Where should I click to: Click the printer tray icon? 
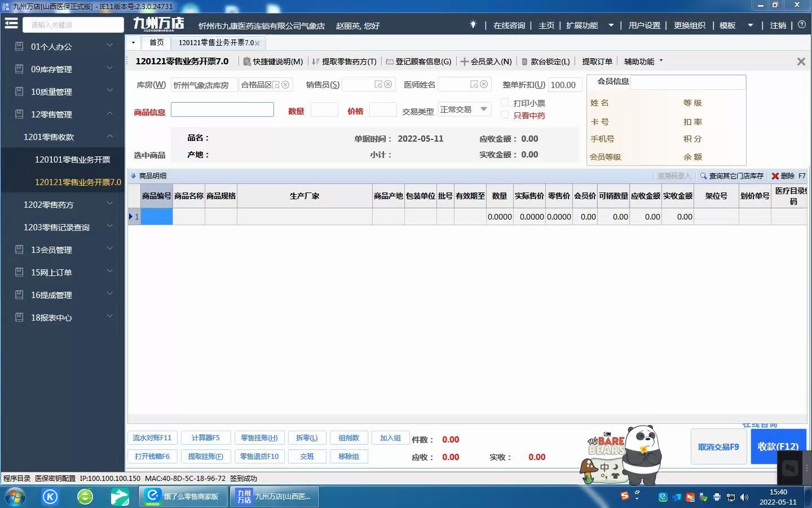(717, 497)
